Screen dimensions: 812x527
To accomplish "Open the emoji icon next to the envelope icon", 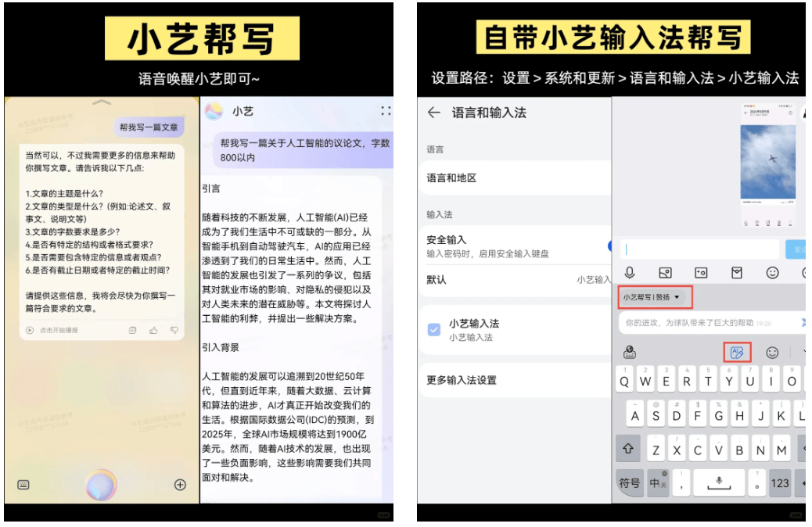I will 773,273.
